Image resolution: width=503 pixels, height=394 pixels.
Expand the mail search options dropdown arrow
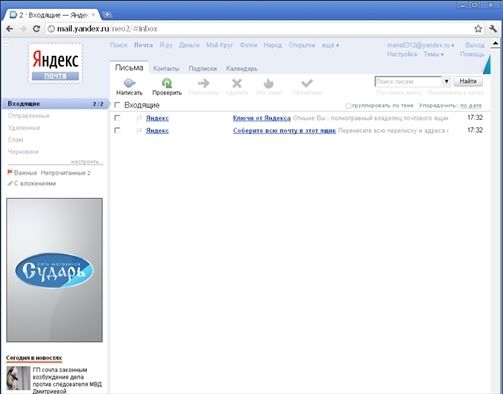[446, 81]
